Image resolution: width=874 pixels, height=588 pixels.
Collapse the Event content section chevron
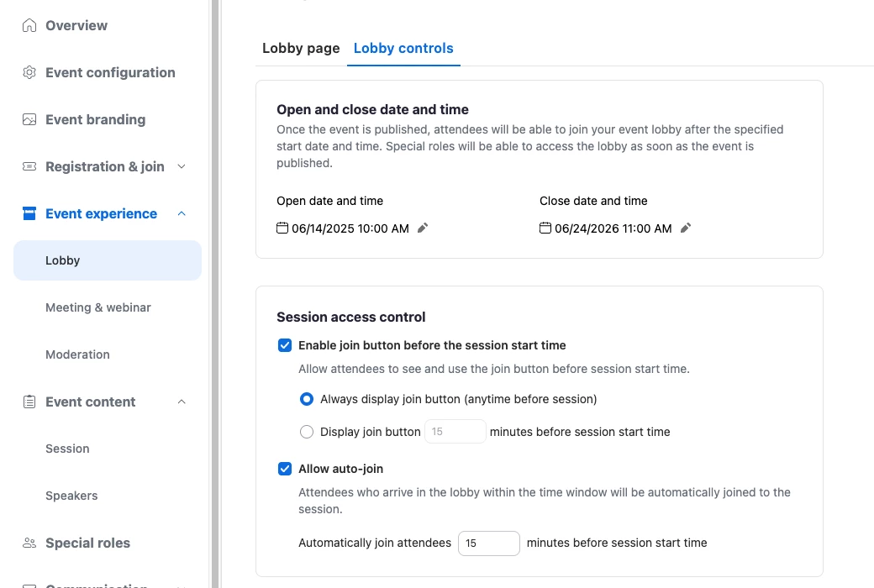pos(182,402)
